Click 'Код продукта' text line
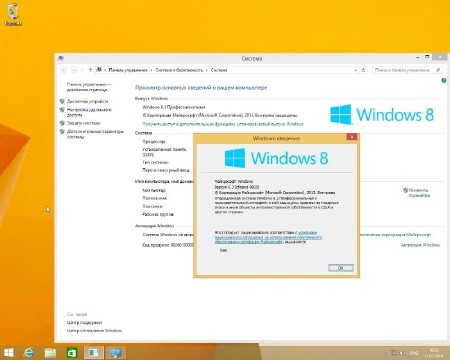450x360 pixels. (168, 245)
